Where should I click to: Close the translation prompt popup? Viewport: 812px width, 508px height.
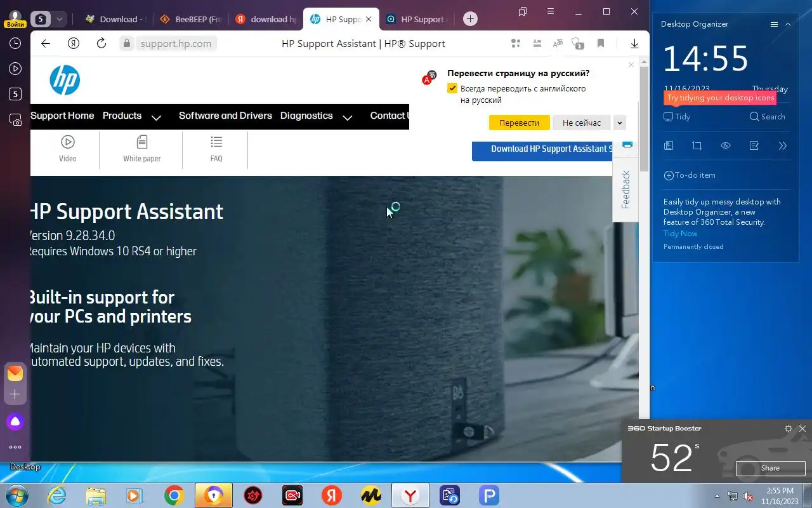(631, 65)
